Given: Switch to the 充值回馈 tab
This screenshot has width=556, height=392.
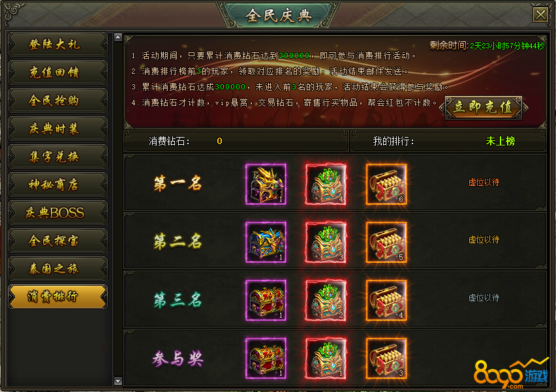Looking at the screenshot, I should click(57, 72).
